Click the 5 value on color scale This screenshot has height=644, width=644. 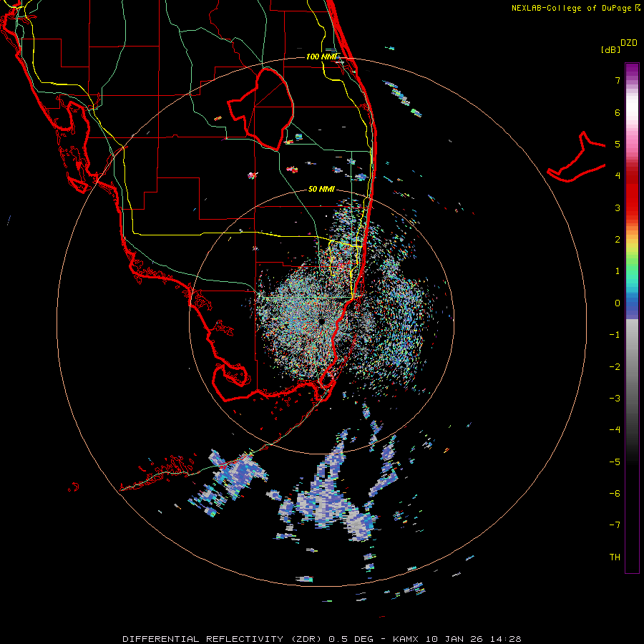[x=618, y=144]
